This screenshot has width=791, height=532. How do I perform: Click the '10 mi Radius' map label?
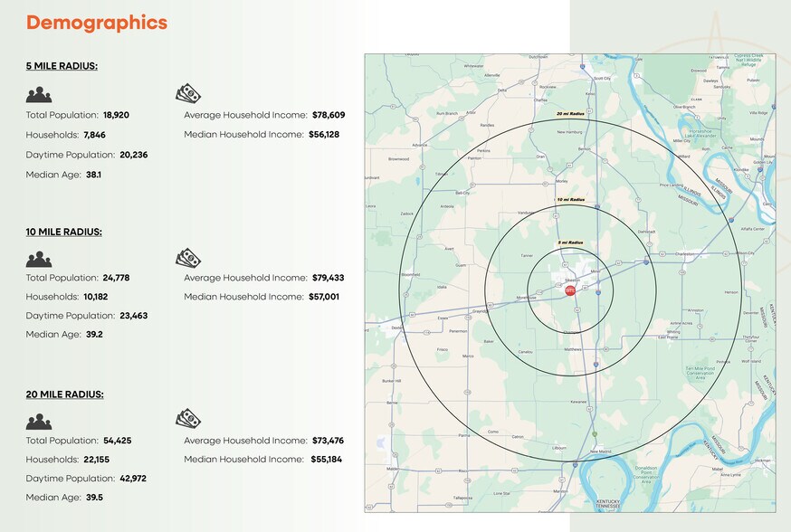(571, 198)
